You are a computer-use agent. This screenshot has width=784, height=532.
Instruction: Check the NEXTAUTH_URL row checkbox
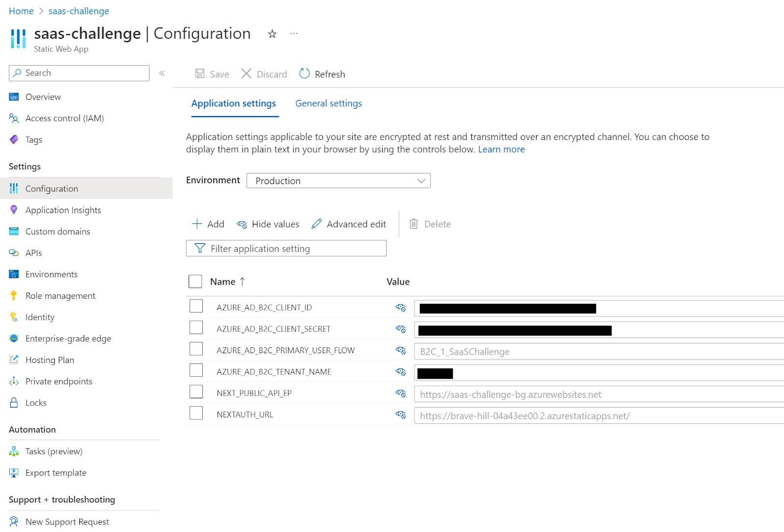point(196,413)
